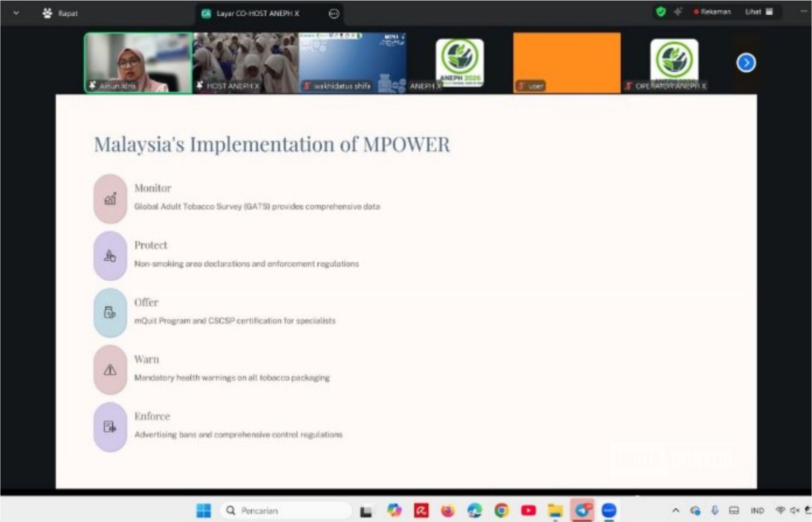This screenshot has width=812, height=522.
Task: Launch Google Chrome from the taskbar
Action: (501, 510)
